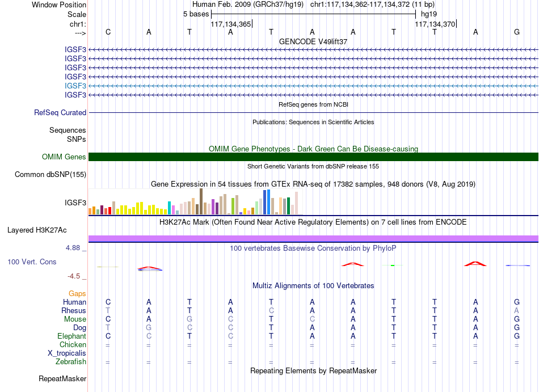Click the GTEx IGSF3 expression bar chart
The height and width of the screenshot is (392, 539).
(x=193, y=201)
